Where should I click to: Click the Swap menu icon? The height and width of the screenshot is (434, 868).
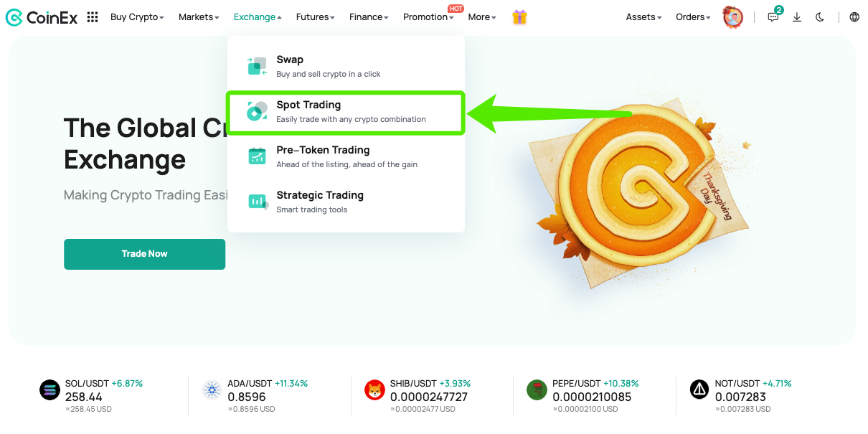(257, 66)
